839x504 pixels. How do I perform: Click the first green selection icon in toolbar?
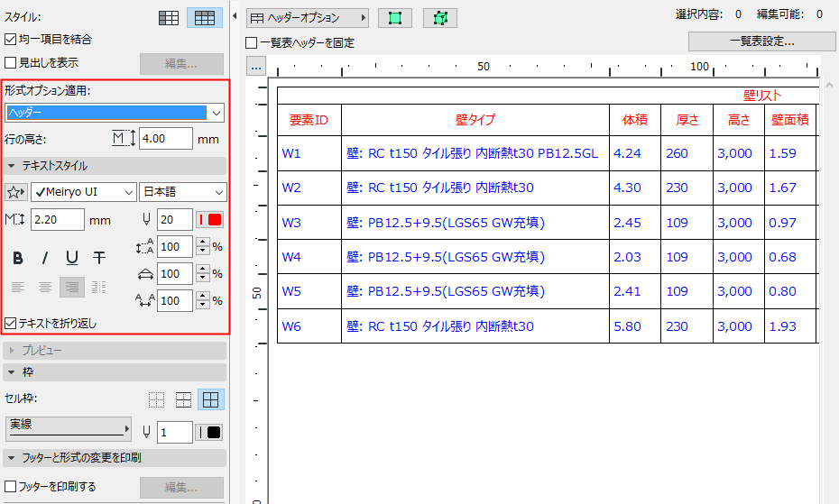pos(395,18)
